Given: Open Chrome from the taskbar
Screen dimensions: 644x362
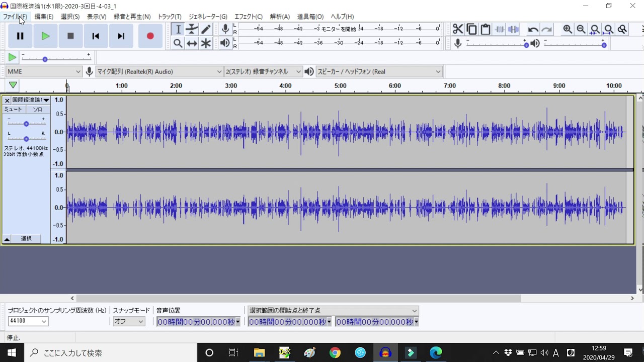Looking at the screenshot, I should [x=335, y=352].
